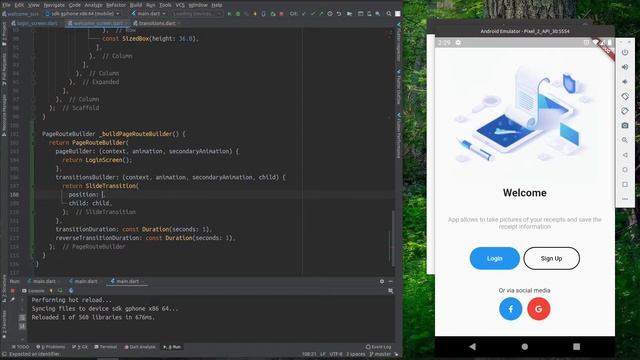Click red stop button in Run panel

coord(13,291)
